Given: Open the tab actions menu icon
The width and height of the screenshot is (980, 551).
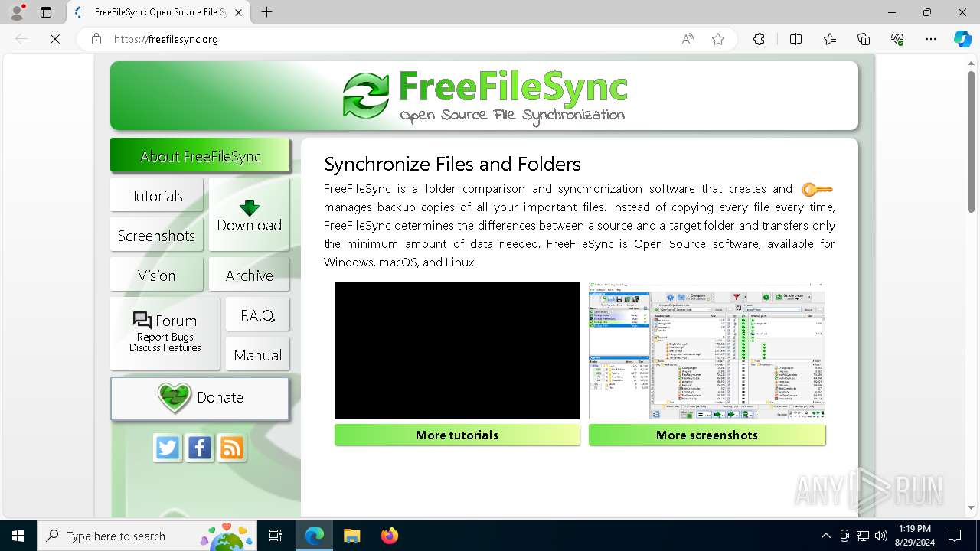Looking at the screenshot, I should pyautogui.click(x=46, y=12).
